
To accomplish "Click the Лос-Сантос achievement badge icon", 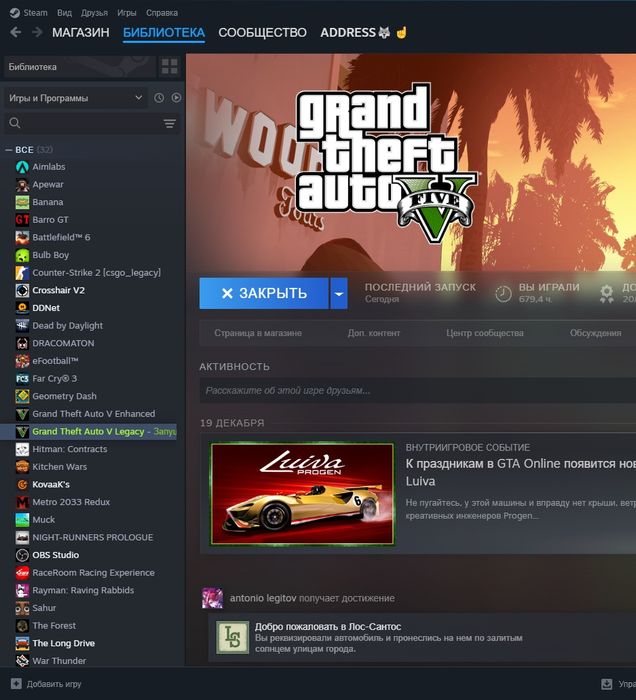I will pos(233,638).
